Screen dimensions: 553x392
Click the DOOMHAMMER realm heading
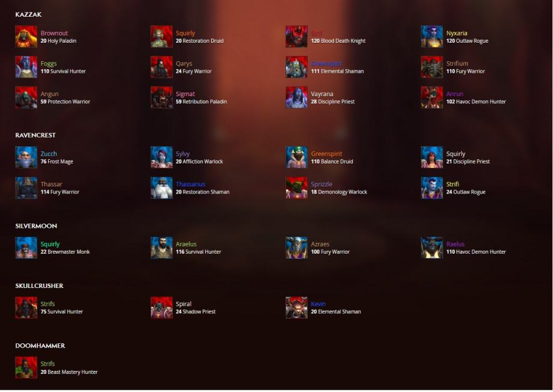point(40,346)
